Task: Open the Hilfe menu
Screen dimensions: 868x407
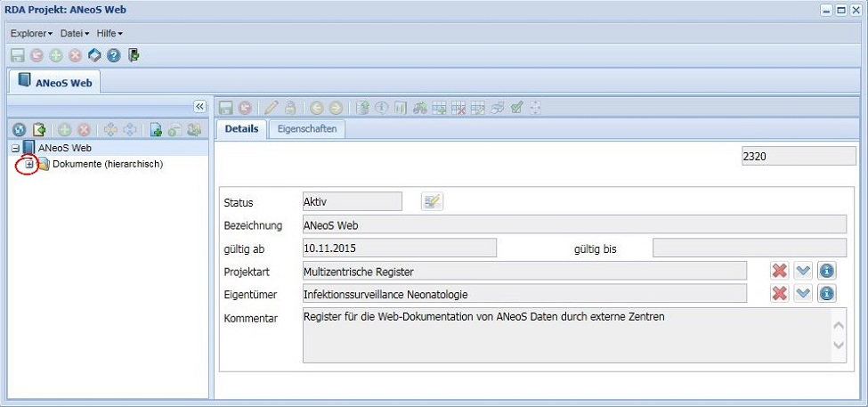Action: point(109,33)
